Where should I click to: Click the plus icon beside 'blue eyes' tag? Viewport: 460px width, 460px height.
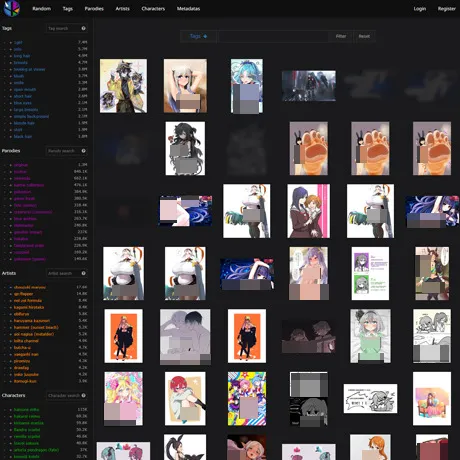[11, 103]
